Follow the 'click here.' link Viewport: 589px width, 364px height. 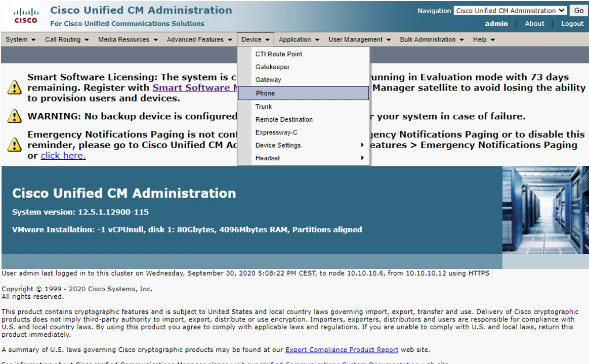pyautogui.click(x=63, y=155)
